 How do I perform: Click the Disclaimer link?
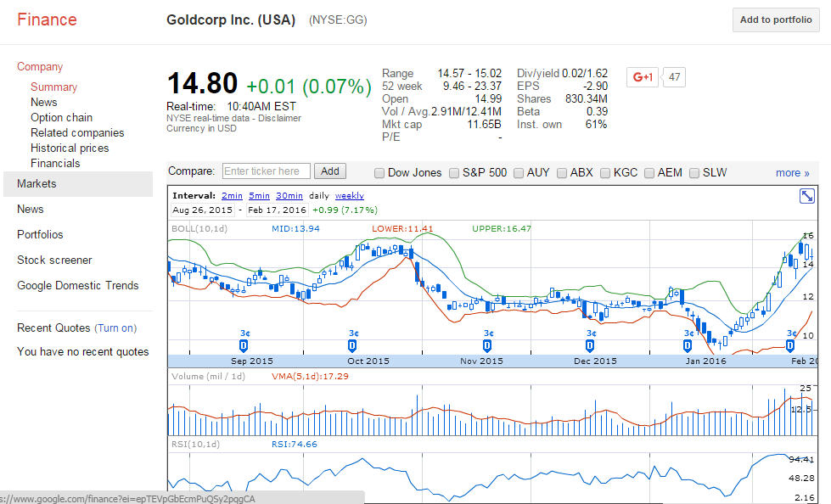point(280,118)
